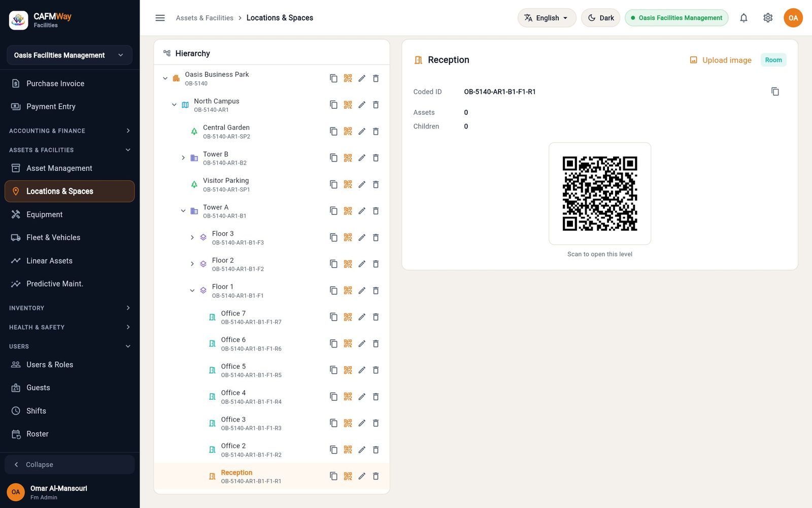Viewport: 812px width, 508px height.
Task: Click the Room tag badge
Action: point(773,60)
